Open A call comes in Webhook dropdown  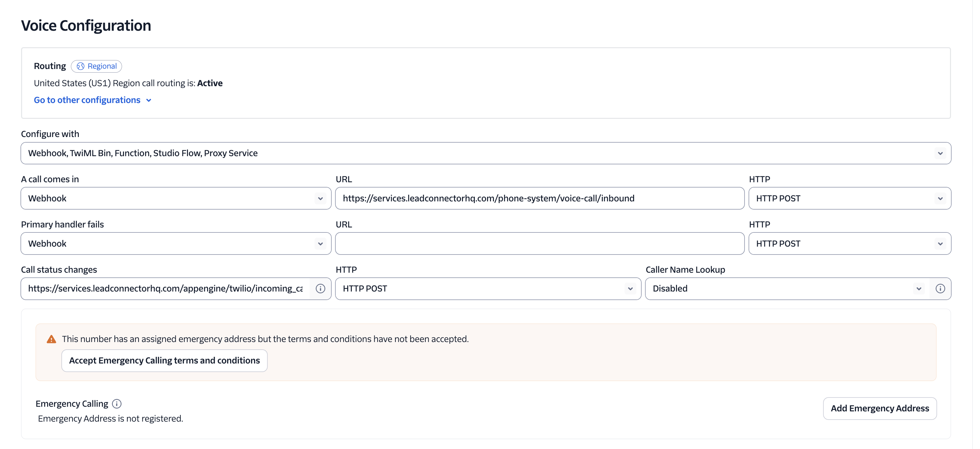pos(176,198)
